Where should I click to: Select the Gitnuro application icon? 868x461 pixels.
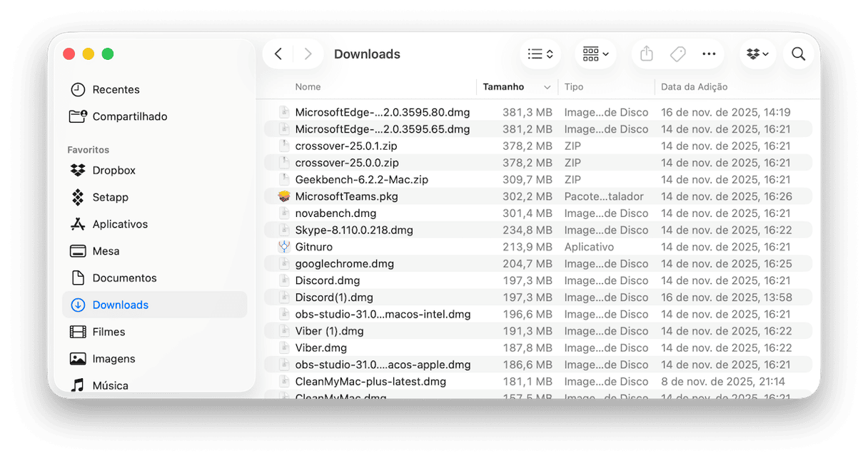(284, 247)
